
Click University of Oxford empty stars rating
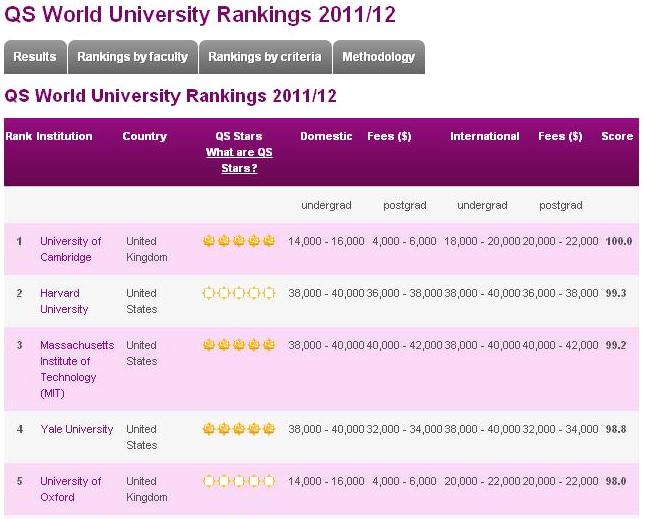pyautogui.click(x=239, y=482)
